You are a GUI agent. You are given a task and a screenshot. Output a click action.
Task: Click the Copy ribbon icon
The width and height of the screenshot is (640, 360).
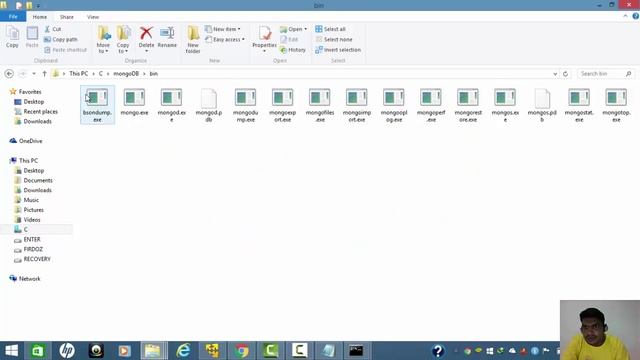12,37
